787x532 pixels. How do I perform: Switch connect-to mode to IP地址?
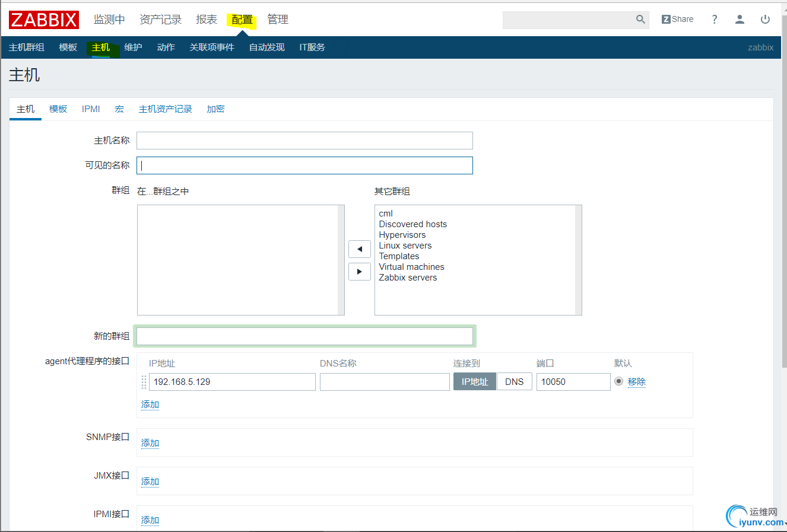[475, 382]
